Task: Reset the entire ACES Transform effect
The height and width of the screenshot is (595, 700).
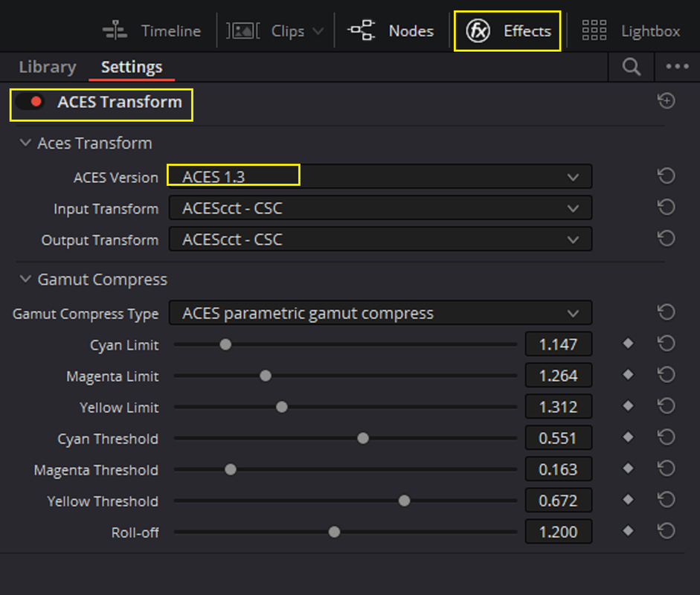Action: 666,101
